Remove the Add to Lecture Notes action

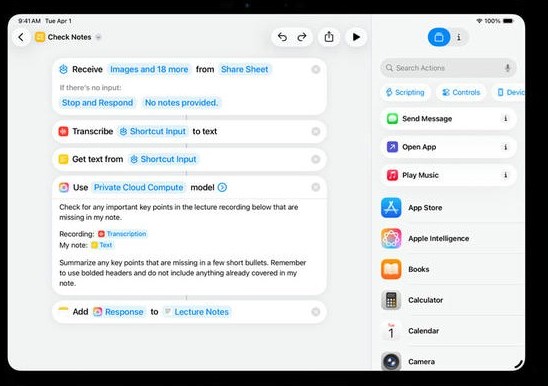pos(316,312)
